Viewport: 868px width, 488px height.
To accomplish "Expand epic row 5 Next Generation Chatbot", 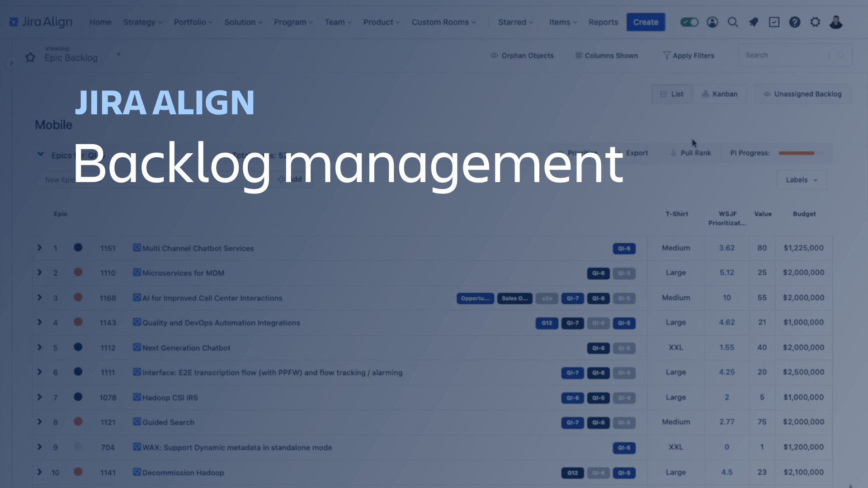I will click(x=39, y=347).
